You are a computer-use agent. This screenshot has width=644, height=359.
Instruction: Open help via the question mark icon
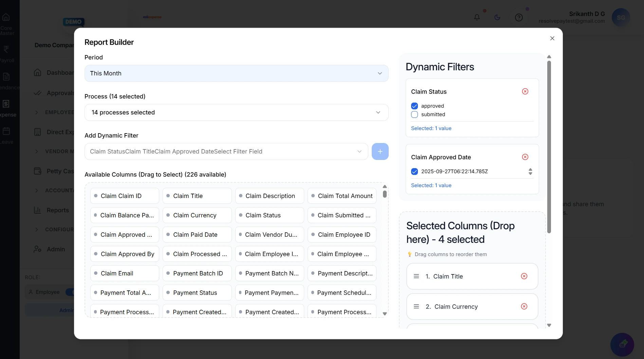(x=518, y=17)
